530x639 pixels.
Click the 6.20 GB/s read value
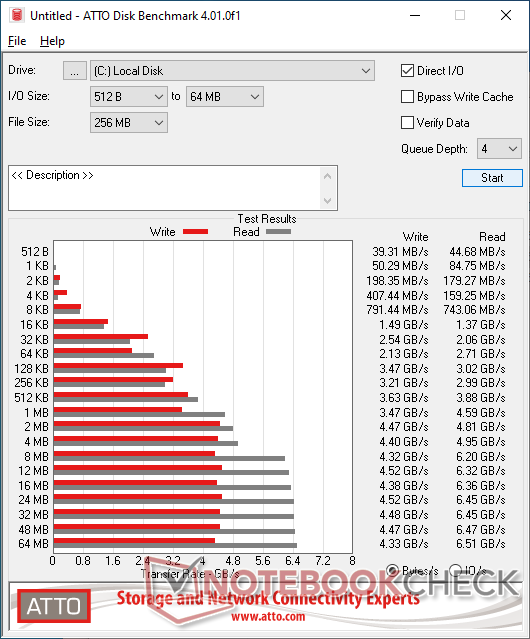(x=481, y=457)
